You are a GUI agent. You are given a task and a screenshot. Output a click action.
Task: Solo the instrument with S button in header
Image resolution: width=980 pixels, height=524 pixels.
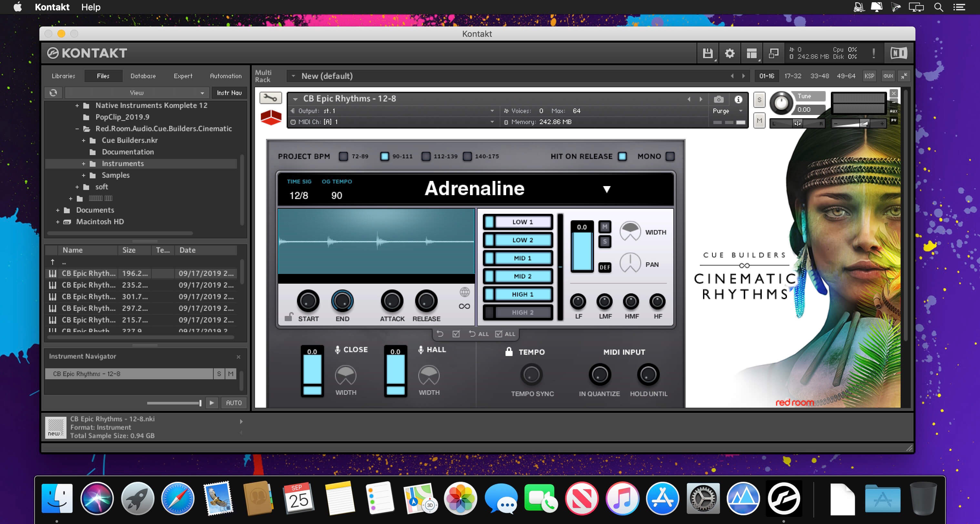(759, 100)
